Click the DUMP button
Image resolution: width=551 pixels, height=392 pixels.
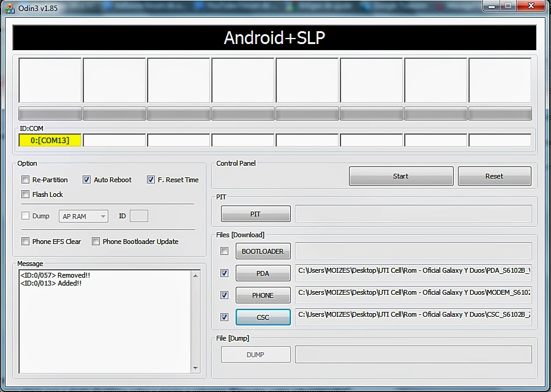tap(256, 355)
